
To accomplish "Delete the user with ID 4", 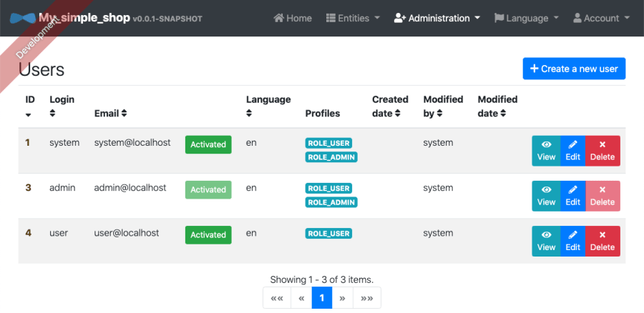I will click(602, 242).
